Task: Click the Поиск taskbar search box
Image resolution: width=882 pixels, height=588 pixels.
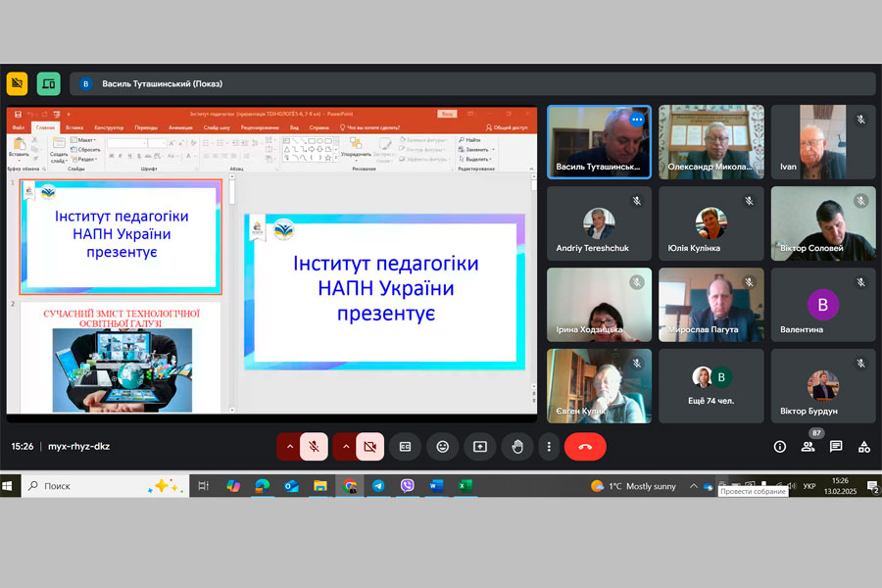Action: tap(105, 486)
